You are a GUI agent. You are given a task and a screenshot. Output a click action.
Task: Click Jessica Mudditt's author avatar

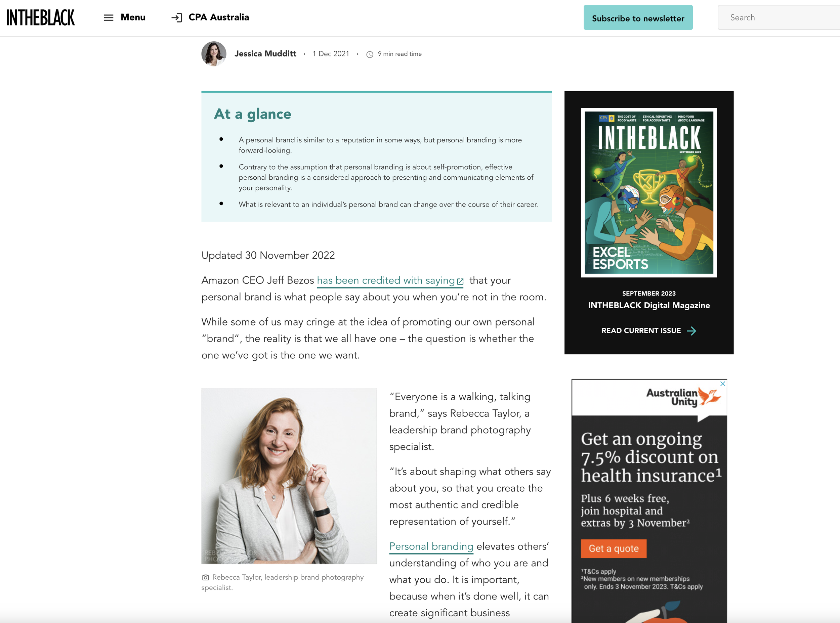click(214, 53)
